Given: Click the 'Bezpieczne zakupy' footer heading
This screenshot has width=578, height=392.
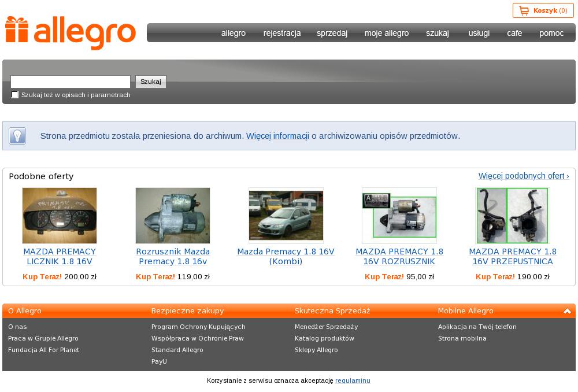Looking at the screenshot, I should pos(187,311).
